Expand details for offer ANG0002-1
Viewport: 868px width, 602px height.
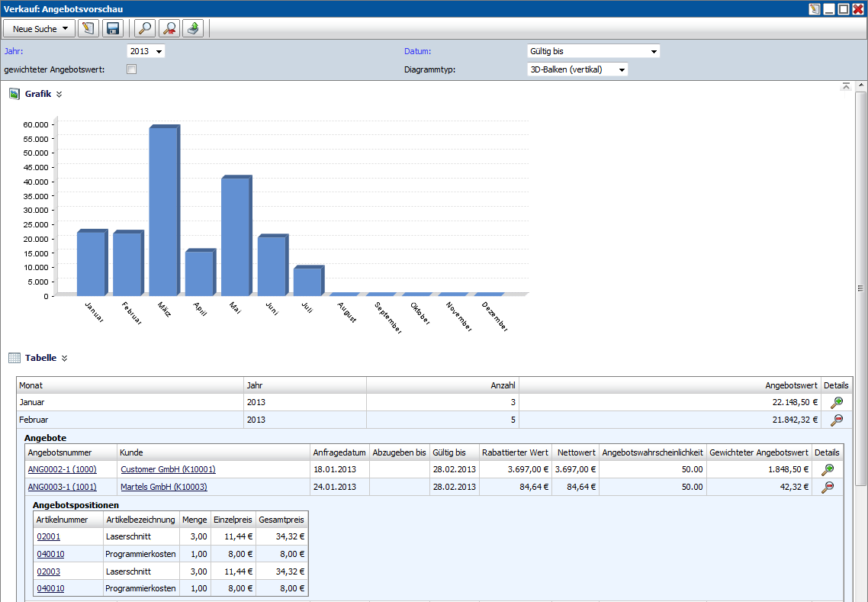(x=827, y=470)
